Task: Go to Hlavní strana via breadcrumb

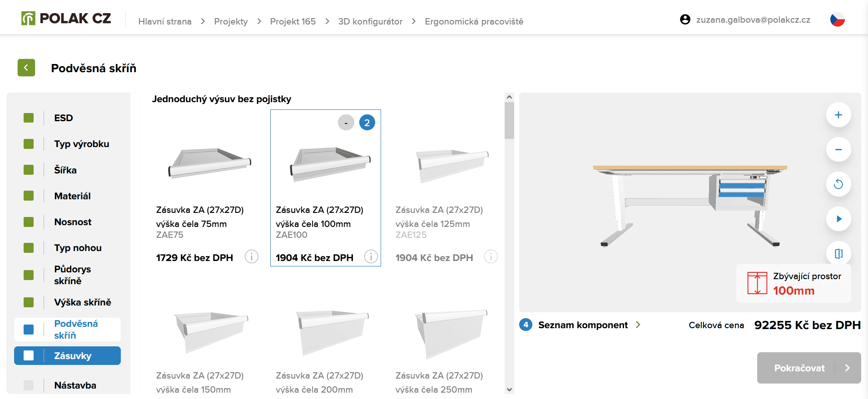Action: point(165,21)
